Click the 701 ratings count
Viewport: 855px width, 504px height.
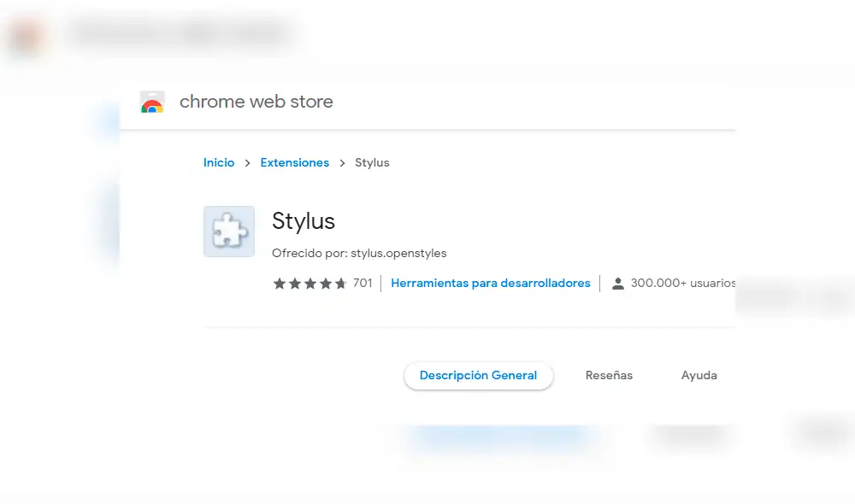coord(363,283)
